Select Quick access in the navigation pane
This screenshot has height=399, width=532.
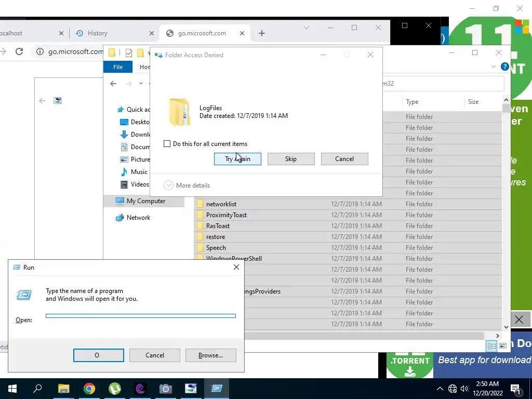click(134, 109)
